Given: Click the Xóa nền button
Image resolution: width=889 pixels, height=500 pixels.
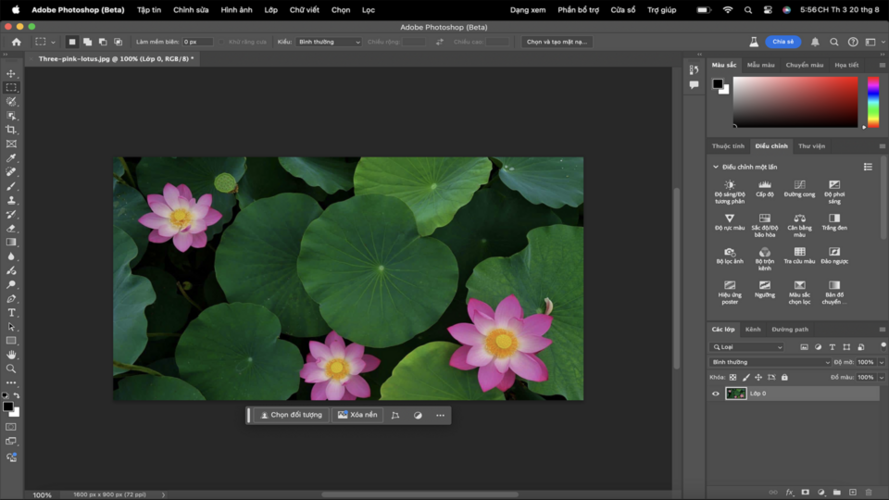Looking at the screenshot, I should [x=357, y=415].
